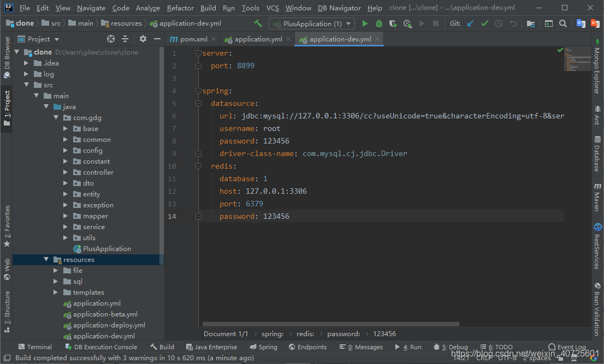Screen dimensions: 604x364
Task: Switch to the application.yml tab
Action: pyautogui.click(x=258, y=39)
